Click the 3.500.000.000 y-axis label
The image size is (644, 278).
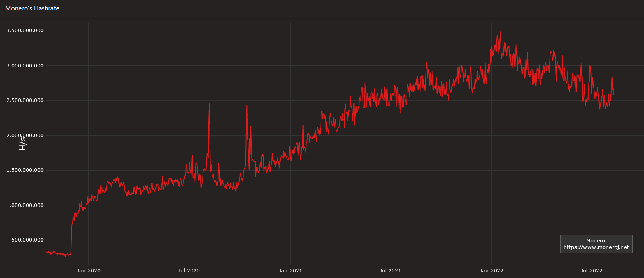tap(25, 31)
